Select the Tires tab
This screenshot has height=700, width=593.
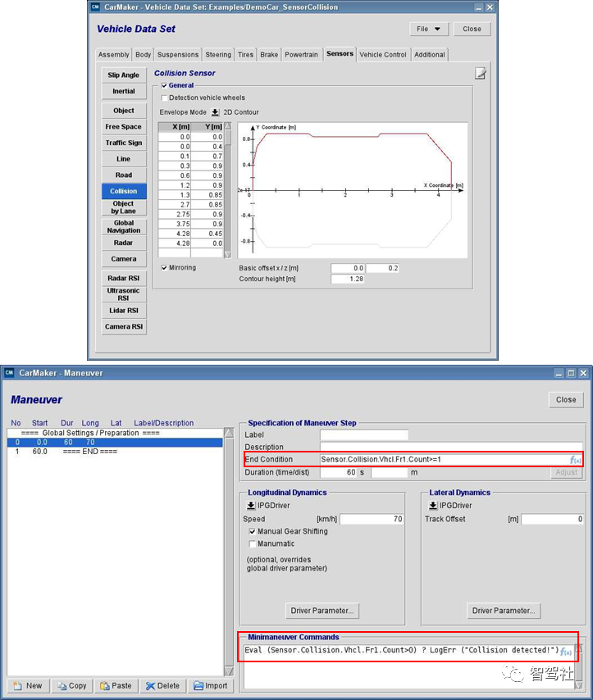[245, 54]
